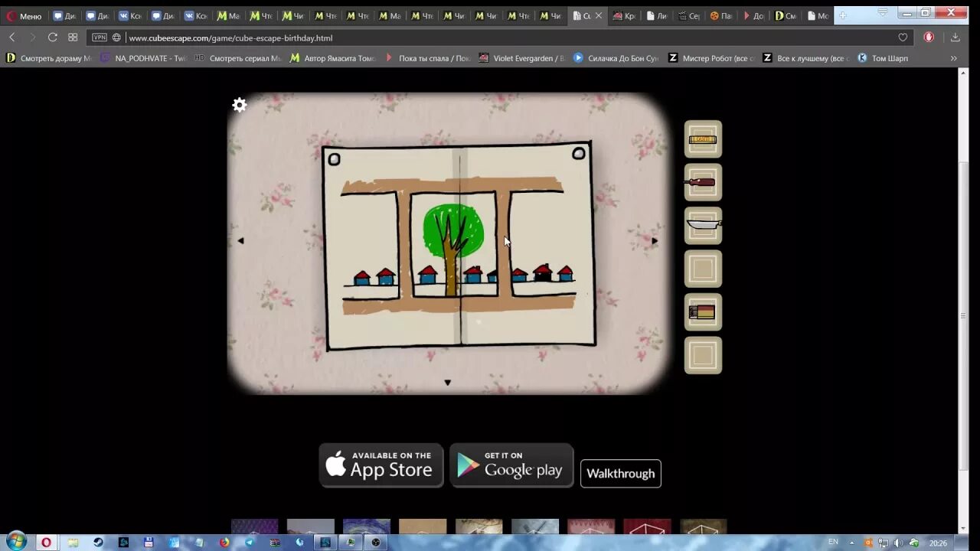Image resolution: width=980 pixels, height=551 pixels.
Task: Go back with the browser back arrow
Action: [x=12, y=37]
